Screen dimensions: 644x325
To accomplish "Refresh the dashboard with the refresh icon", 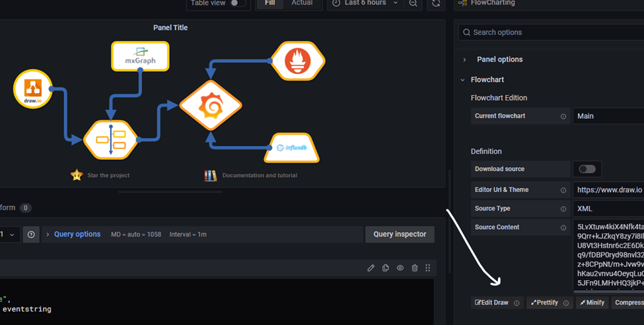I will 436,3.
